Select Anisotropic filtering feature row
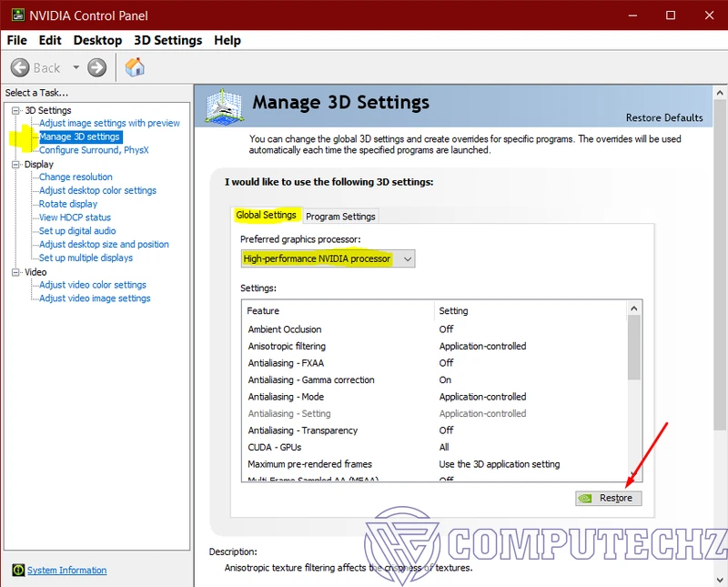 (435, 346)
